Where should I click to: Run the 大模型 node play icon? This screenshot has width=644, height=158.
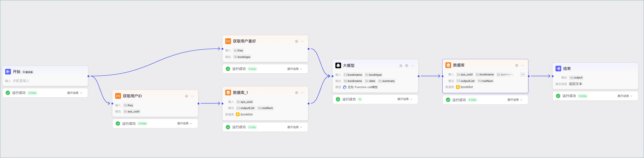click(407, 66)
